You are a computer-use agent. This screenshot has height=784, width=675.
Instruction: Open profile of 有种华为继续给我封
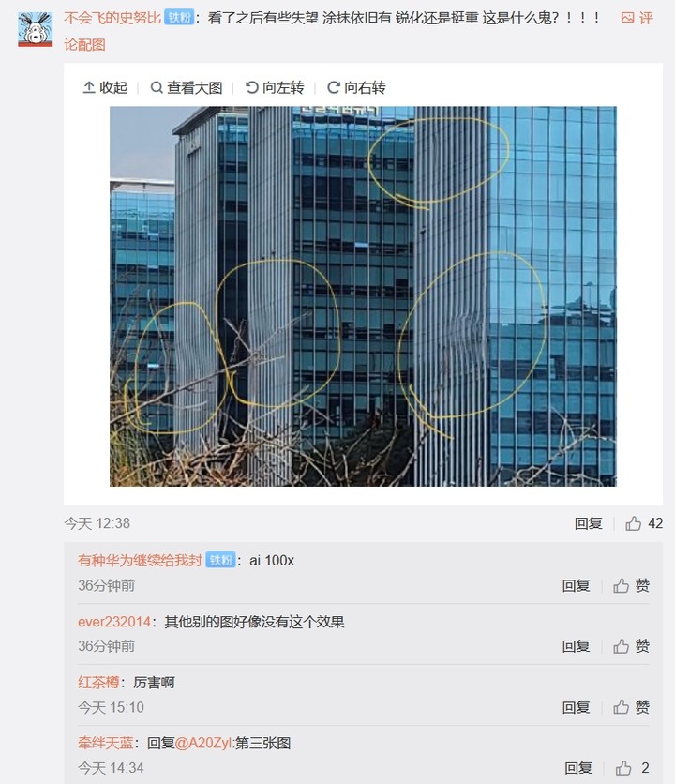pyautogui.click(x=140, y=561)
